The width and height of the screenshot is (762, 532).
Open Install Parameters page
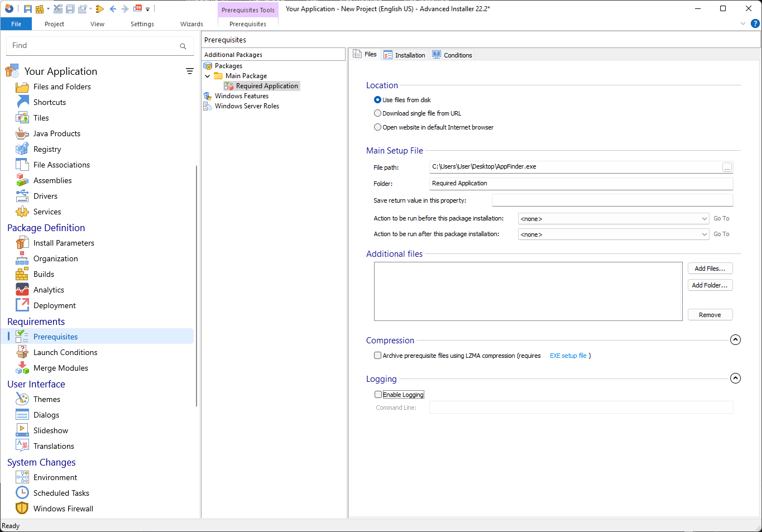coord(64,243)
